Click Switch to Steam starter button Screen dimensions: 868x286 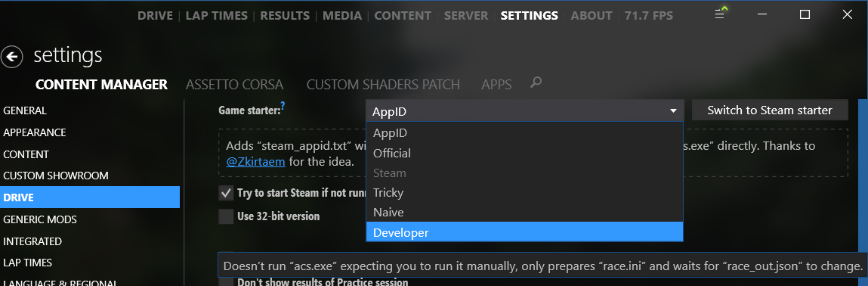click(x=770, y=110)
